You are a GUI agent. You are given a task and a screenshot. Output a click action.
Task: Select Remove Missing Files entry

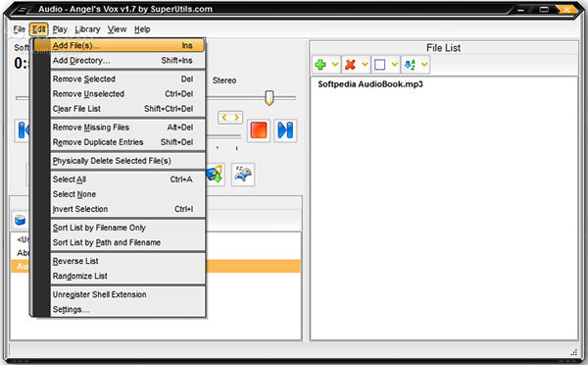(x=127, y=128)
